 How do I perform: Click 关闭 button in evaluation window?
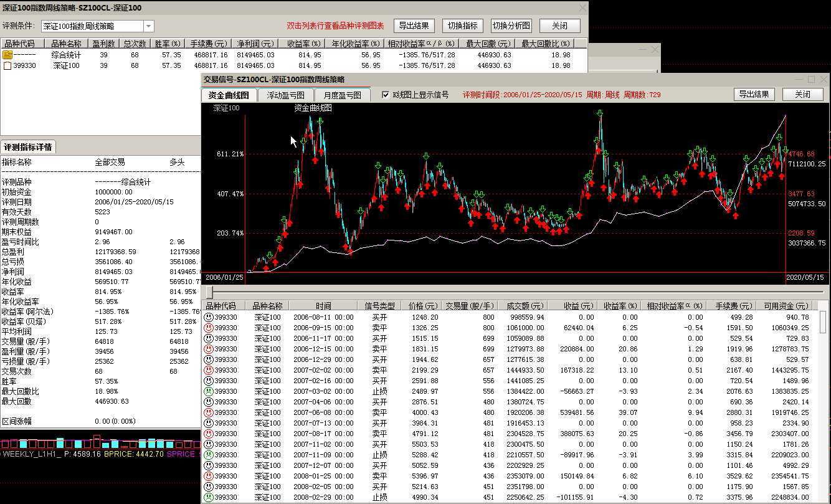559,26
